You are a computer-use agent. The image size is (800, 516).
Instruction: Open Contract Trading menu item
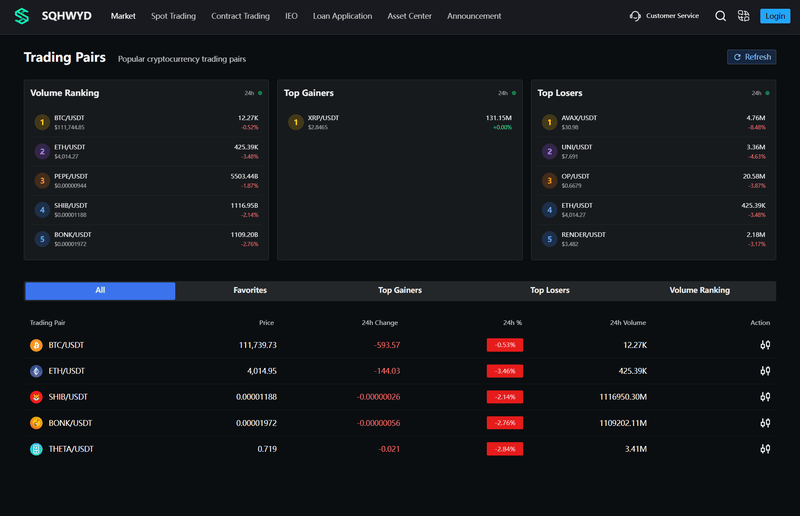(x=240, y=16)
